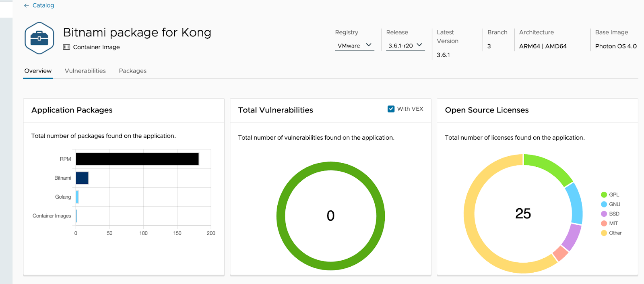Click the GNU blue legend swatch
This screenshot has height=284, width=644.
tap(604, 204)
